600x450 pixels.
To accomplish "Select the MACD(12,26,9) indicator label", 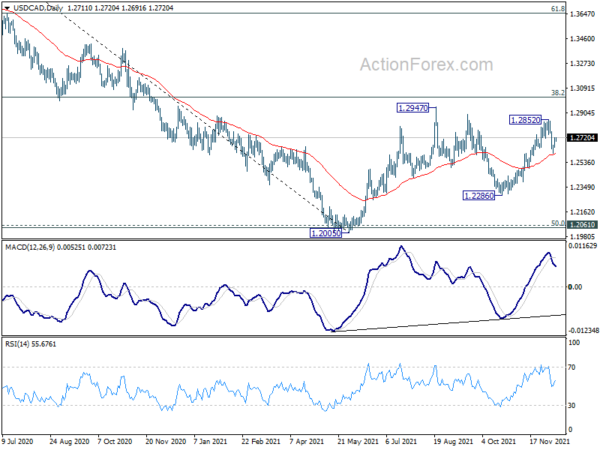I will pyautogui.click(x=30, y=248).
